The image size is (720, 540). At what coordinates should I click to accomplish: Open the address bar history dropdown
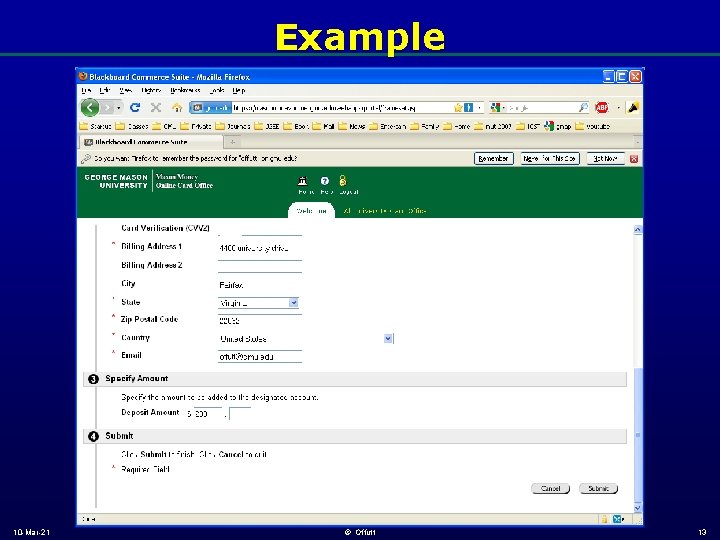point(479,107)
